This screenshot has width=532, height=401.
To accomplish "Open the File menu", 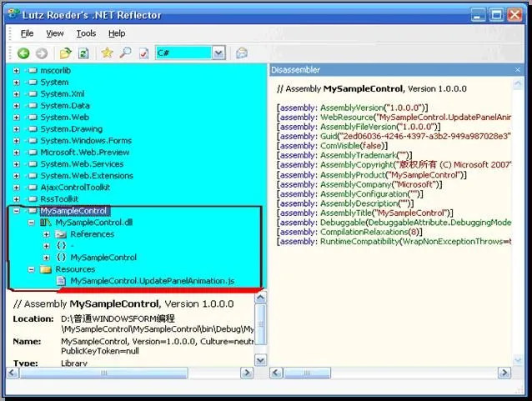I will tap(28, 33).
